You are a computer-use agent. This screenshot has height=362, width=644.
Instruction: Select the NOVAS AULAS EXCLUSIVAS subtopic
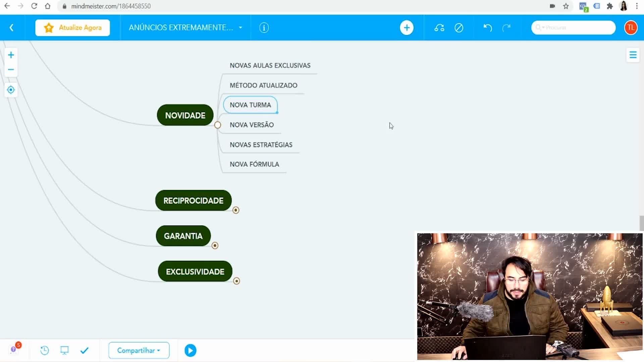pos(270,65)
